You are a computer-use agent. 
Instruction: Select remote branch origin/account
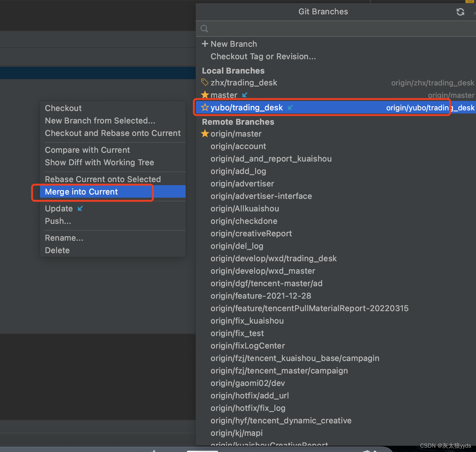pos(238,146)
